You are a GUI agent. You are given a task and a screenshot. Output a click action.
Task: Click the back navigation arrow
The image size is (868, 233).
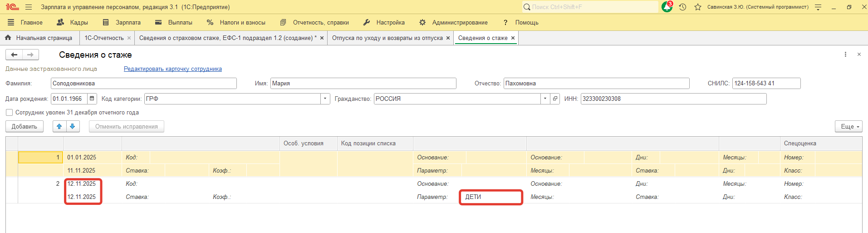(14, 55)
